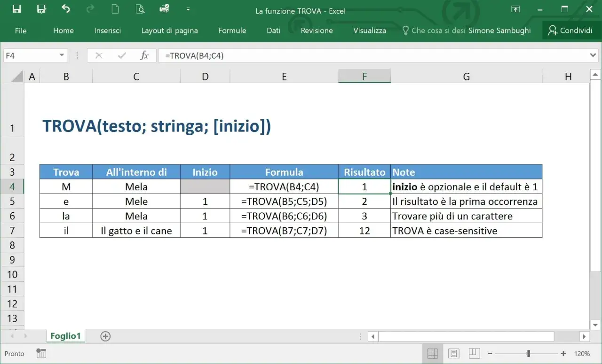The image size is (602, 364).
Task: Open the Revisione tab
Action: point(317,31)
